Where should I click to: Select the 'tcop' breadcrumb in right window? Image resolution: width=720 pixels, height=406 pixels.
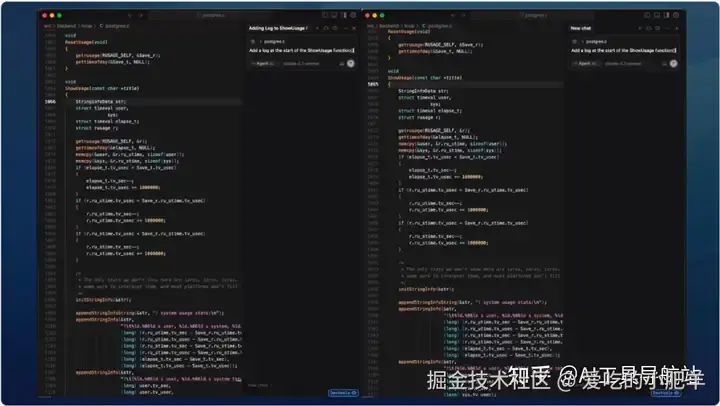coord(409,26)
